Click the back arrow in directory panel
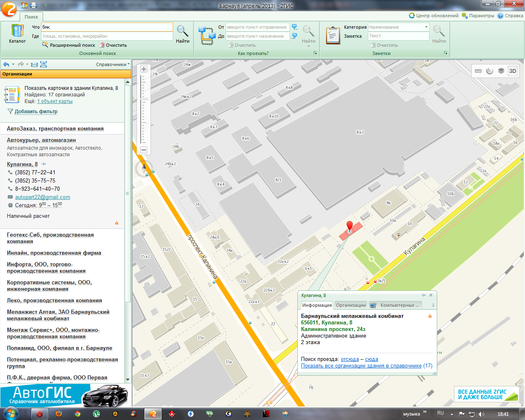 coord(6,64)
